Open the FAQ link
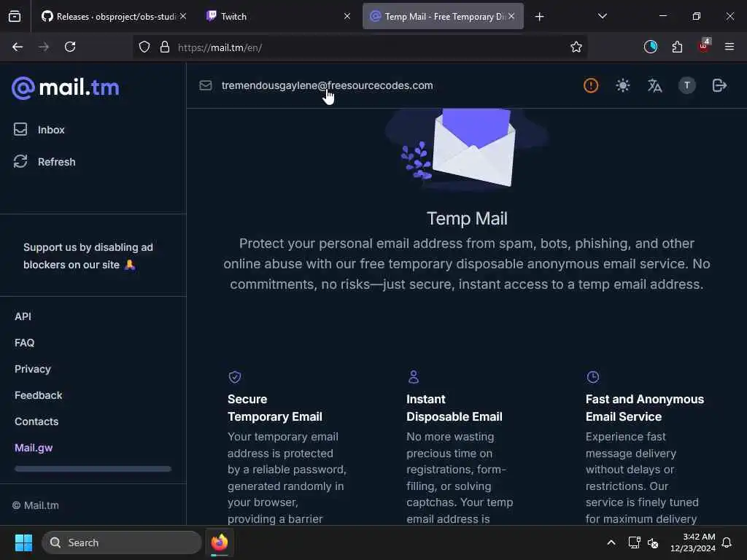Image resolution: width=747 pixels, height=560 pixels. tap(24, 343)
